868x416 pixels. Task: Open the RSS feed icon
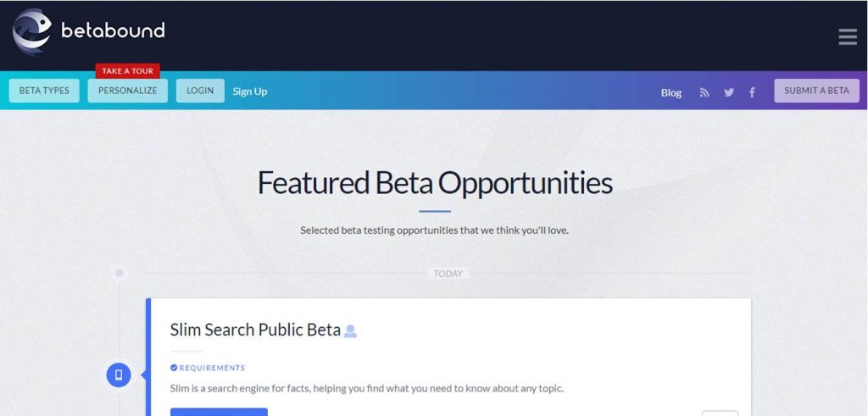(704, 92)
